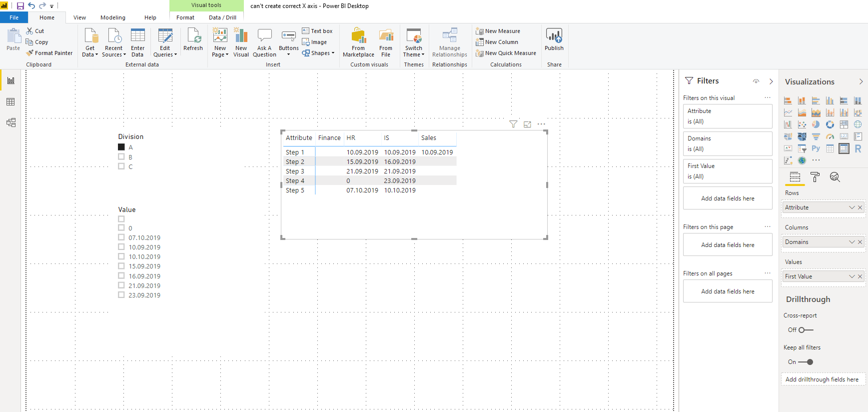Open Attribute field dropdown in Rows

(852, 207)
